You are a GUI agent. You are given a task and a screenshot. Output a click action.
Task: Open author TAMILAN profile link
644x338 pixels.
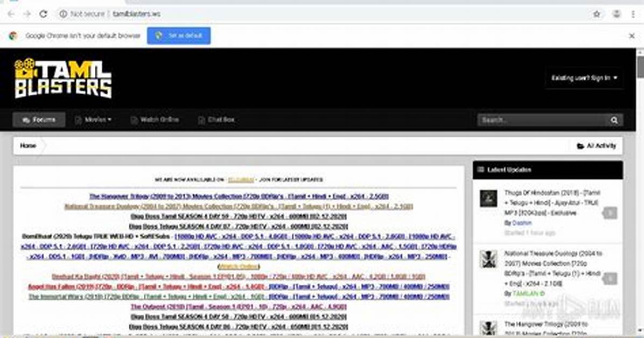(528, 294)
